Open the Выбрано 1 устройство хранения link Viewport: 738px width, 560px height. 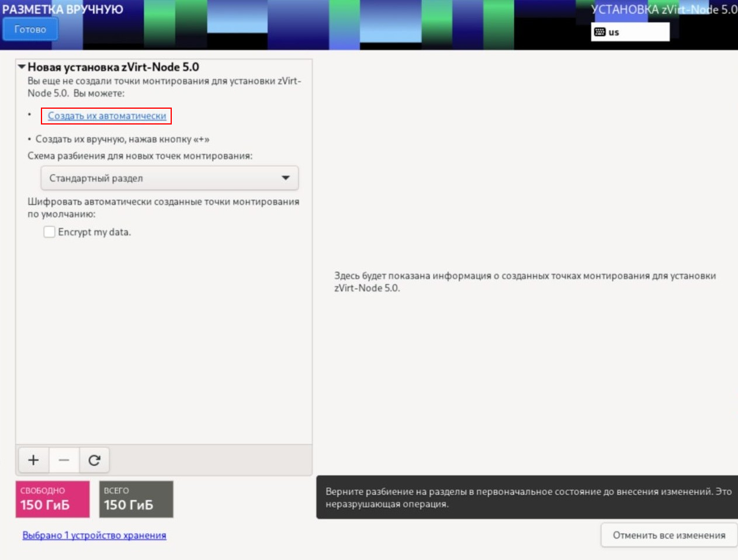(94, 535)
